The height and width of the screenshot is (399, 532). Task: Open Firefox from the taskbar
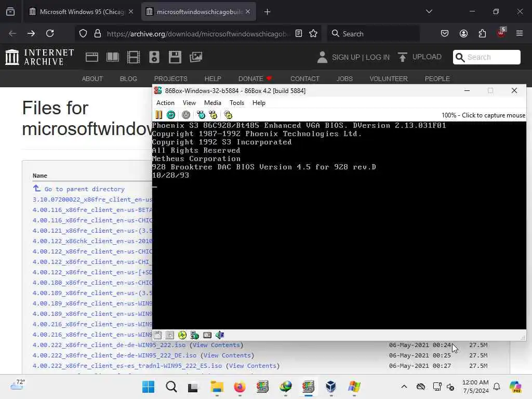coord(240,387)
